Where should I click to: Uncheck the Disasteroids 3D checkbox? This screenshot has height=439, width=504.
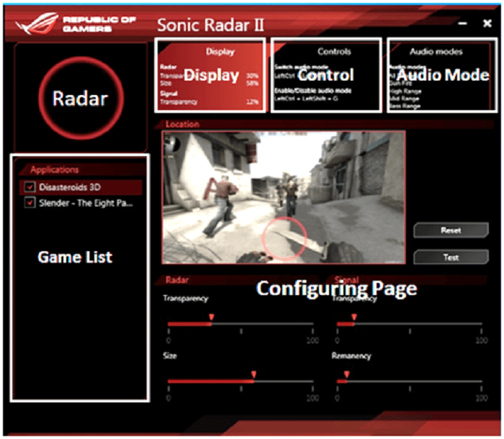[30, 187]
